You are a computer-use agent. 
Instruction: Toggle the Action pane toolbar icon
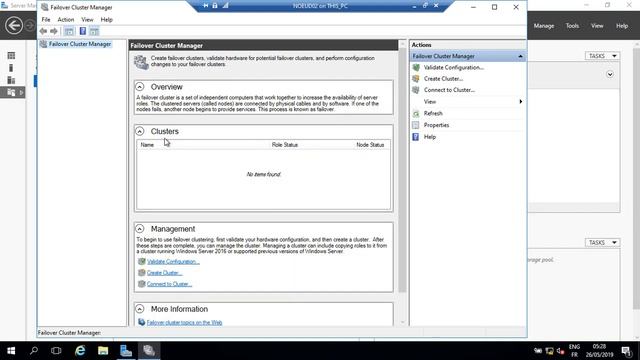coord(94,31)
